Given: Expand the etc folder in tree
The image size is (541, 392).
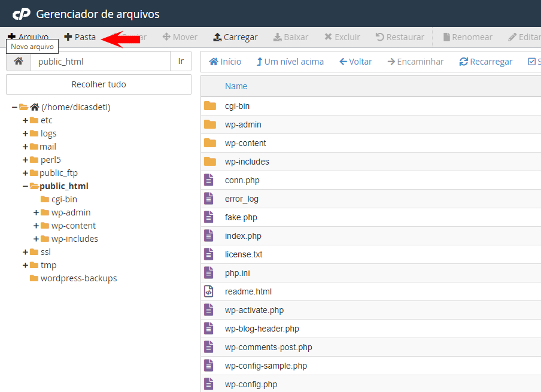Looking at the screenshot, I should click(25, 120).
